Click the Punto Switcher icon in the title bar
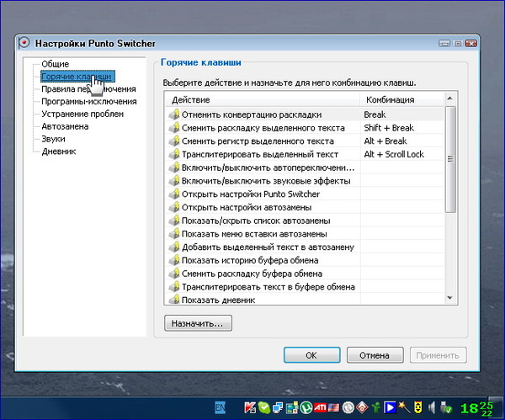Image resolution: width=505 pixels, height=420 pixels. pos(24,43)
